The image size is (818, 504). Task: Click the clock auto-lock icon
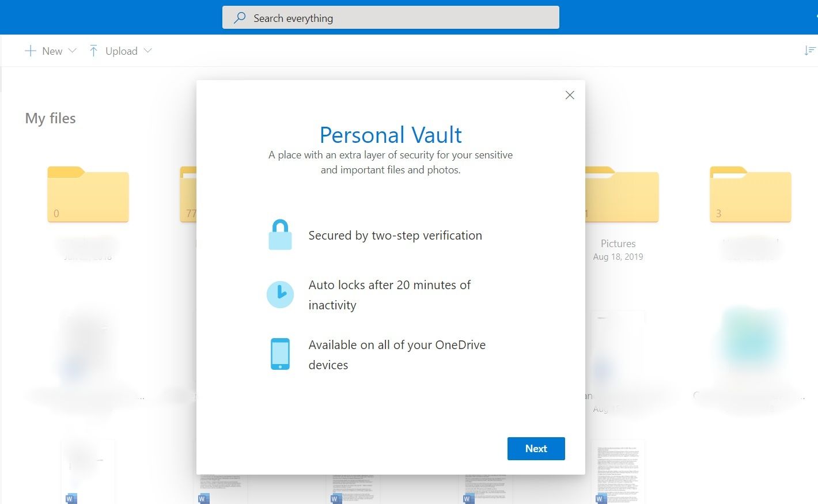pos(280,294)
